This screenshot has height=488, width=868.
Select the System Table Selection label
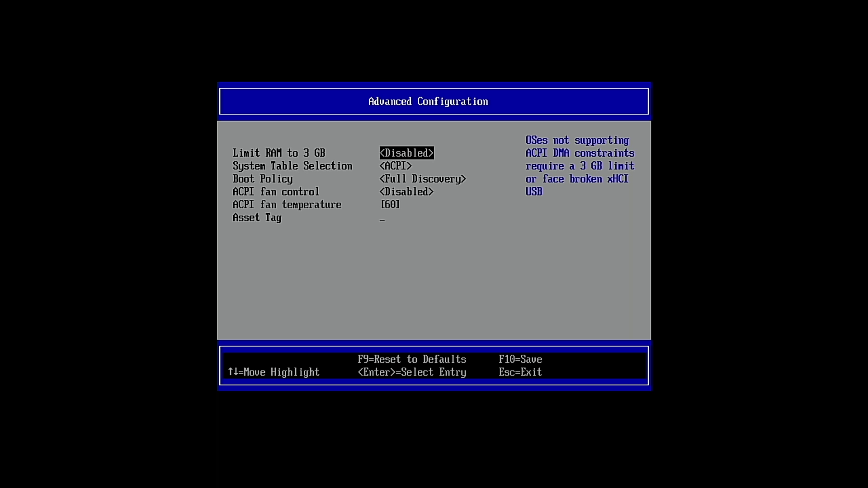(x=292, y=166)
